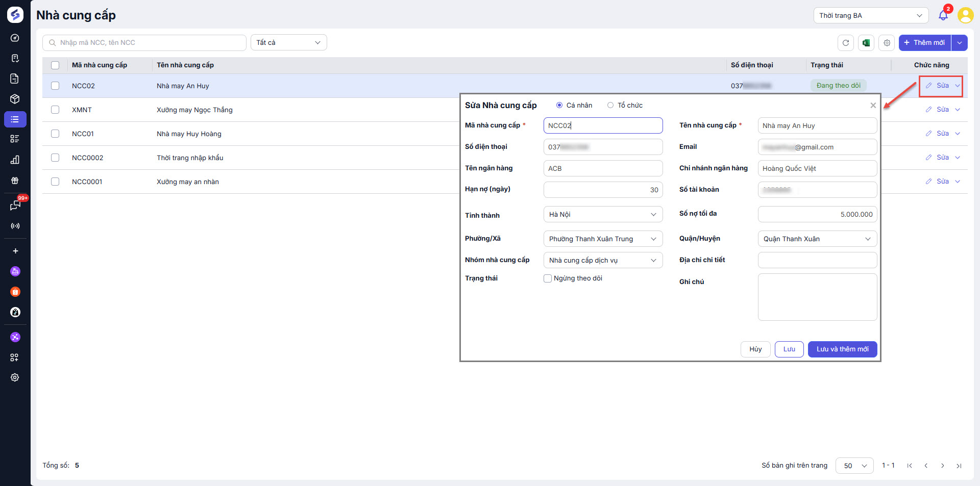Open the table settings gear icon
The width and height of the screenshot is (980, 486).
(x=887, y=43)
